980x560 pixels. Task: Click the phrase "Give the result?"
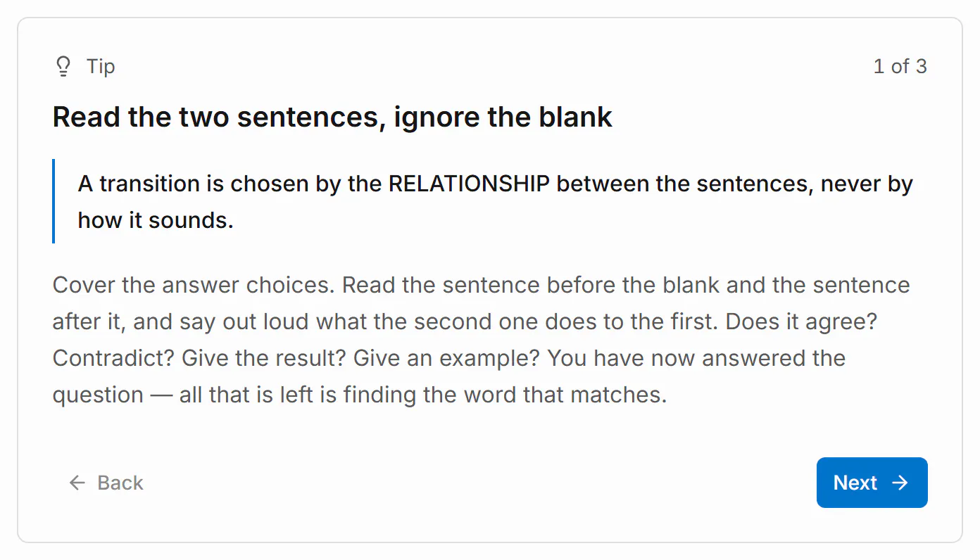pyautogui.click(x=264, y=358)
